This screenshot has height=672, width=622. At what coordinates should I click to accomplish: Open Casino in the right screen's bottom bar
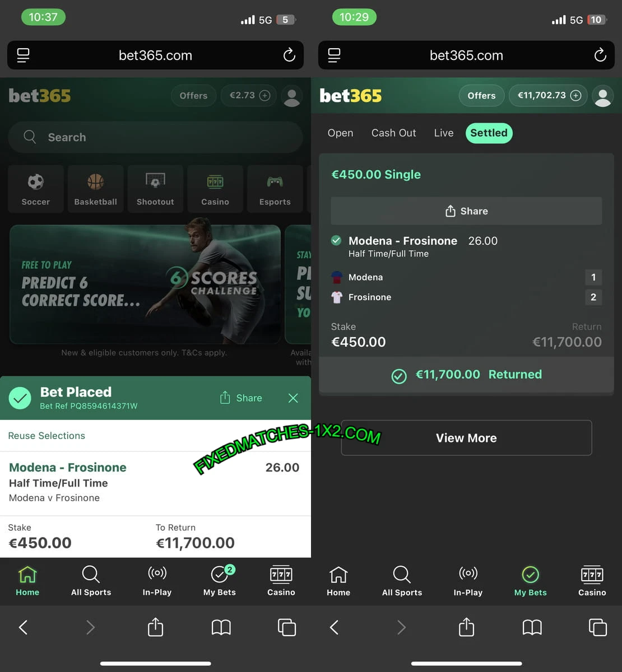[592, 581]
